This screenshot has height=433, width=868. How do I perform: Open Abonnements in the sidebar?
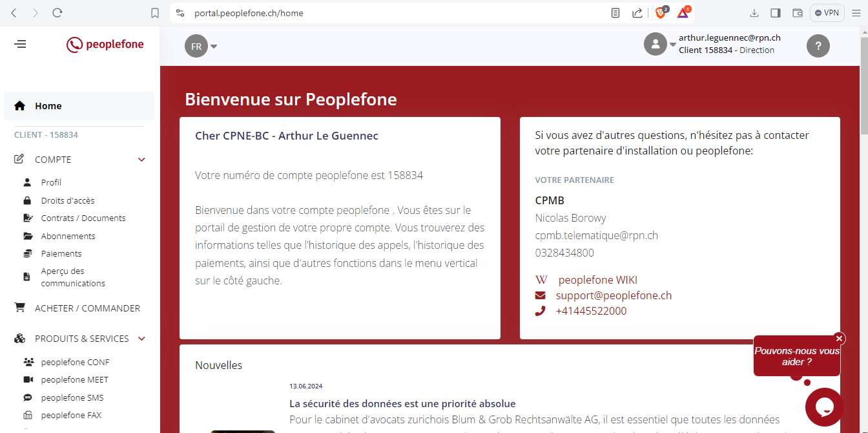click(x=68, y=236)
